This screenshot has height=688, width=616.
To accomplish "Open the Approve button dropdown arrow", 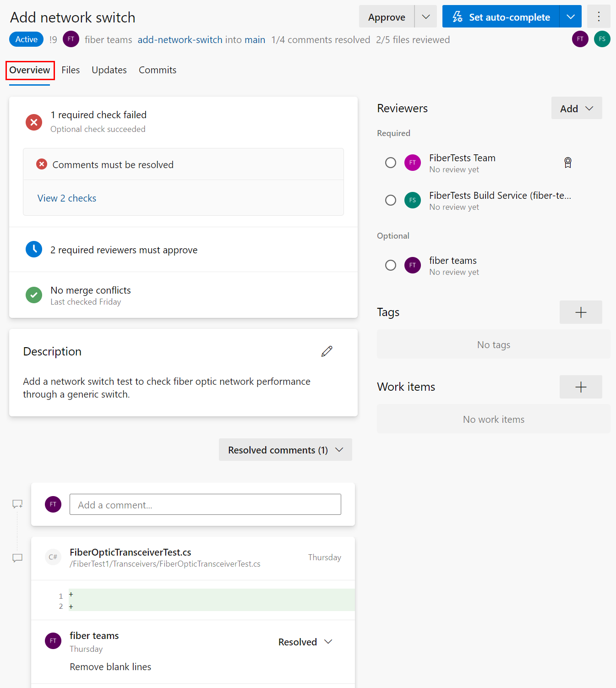I will (425, 16).
